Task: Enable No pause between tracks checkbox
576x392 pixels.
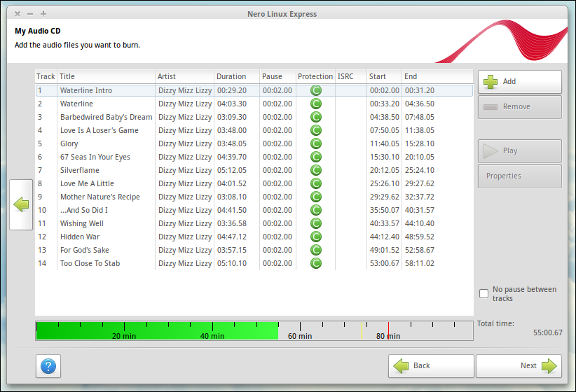Action: [x=484, y=293]
